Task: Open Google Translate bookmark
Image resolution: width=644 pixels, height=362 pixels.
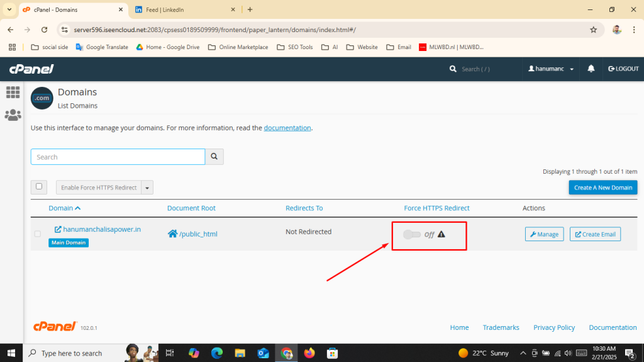Action: click(x=102, y=47)
